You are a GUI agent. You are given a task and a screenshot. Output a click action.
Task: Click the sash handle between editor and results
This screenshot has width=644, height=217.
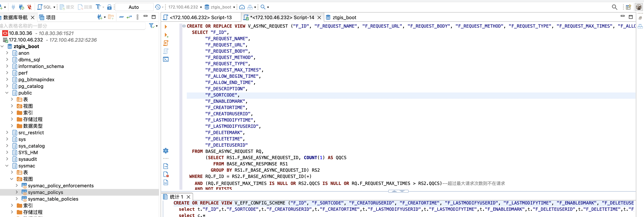[398, 191]
